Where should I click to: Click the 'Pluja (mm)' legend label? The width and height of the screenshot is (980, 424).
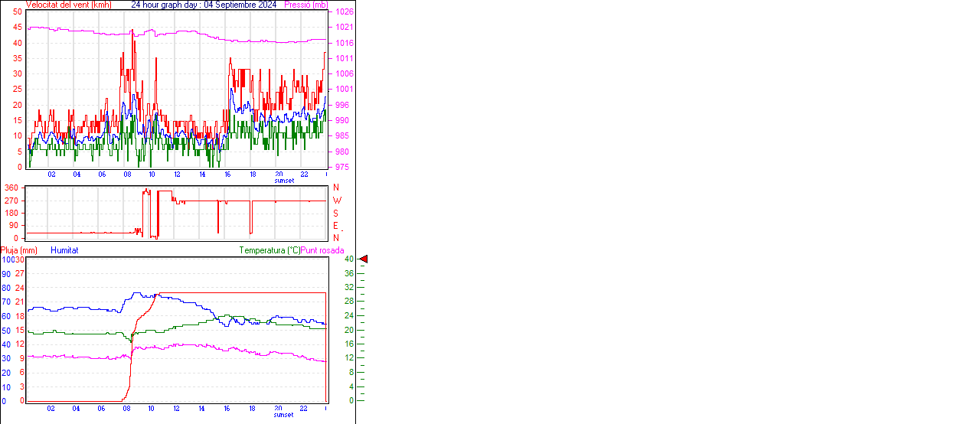(x=19, y=250)
